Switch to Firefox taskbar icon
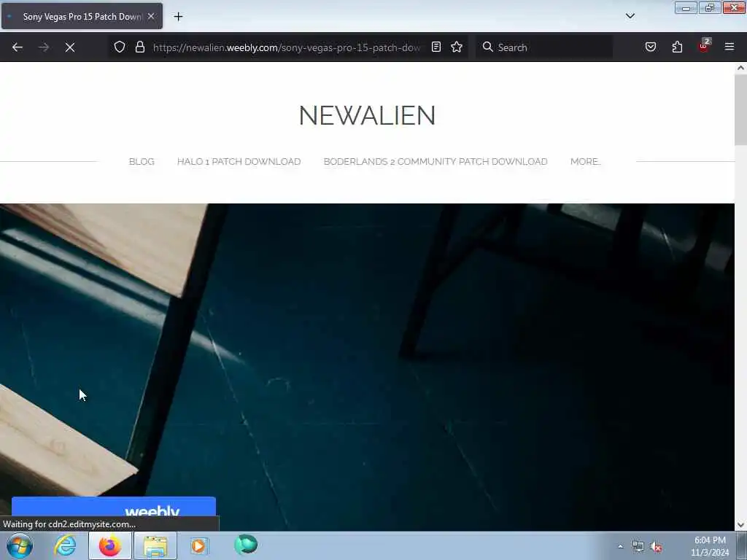The height and width of the screenshot is (560, 747). (x=109, y=545)
